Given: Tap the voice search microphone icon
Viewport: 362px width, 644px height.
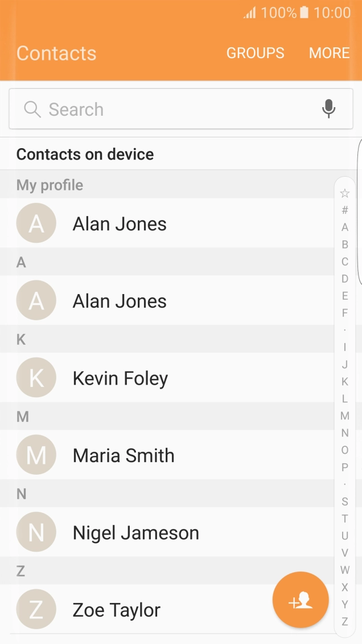Looking at the screenshot, I should point(329,109).
